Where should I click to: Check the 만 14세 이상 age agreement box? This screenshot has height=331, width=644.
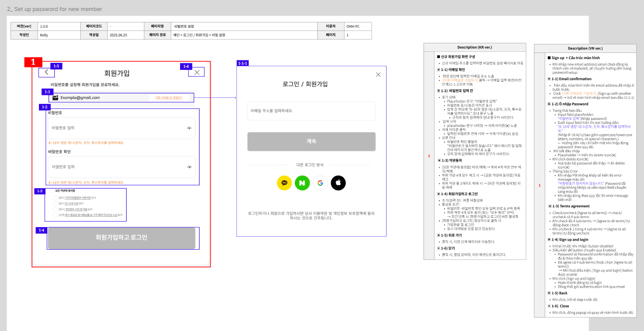click(56, 204)
